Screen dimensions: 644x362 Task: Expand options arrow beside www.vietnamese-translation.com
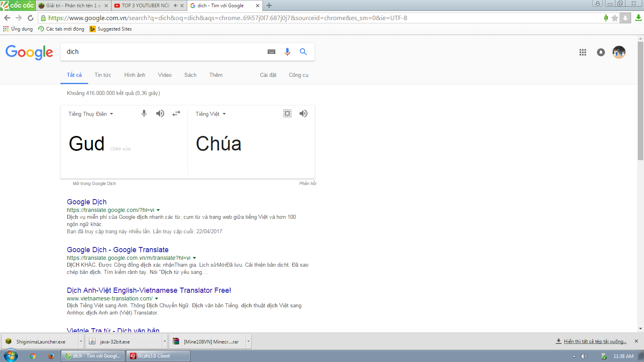point(157,298)
